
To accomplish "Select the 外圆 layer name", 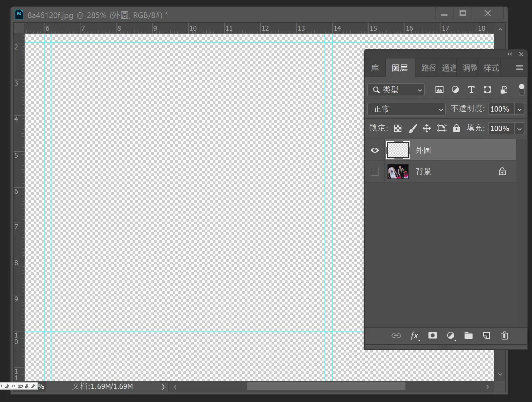I will click(x=423, y=150).
